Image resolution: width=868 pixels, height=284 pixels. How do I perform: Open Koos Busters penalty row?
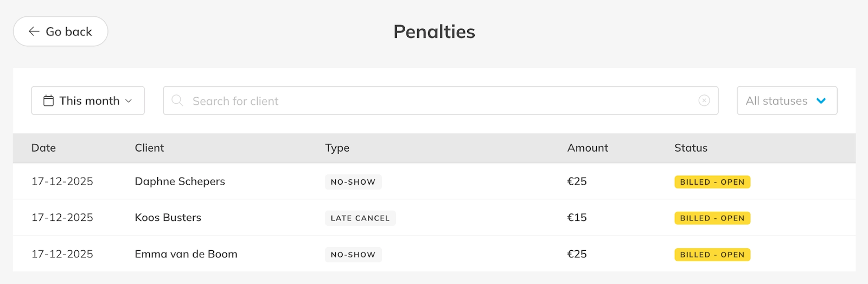[x=168, y=218]
